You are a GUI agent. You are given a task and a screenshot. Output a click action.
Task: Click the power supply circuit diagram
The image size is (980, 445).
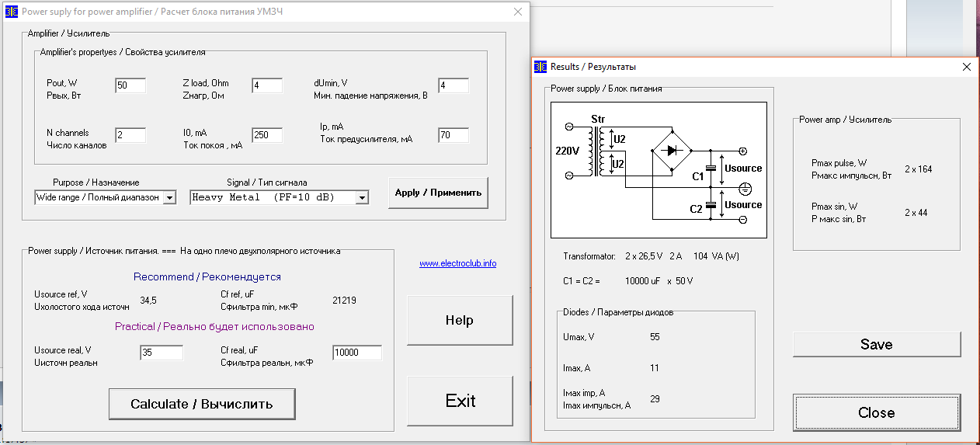[x=659, y=170]
